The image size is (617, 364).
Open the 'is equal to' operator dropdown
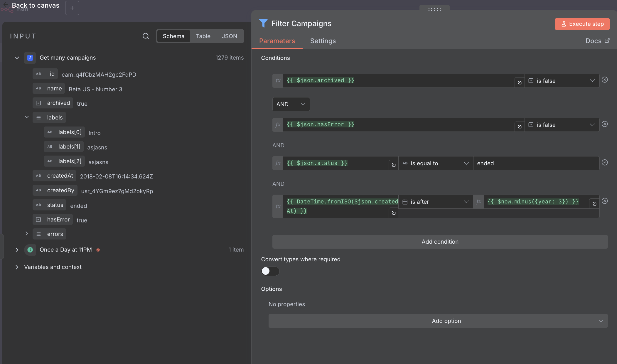436,163
